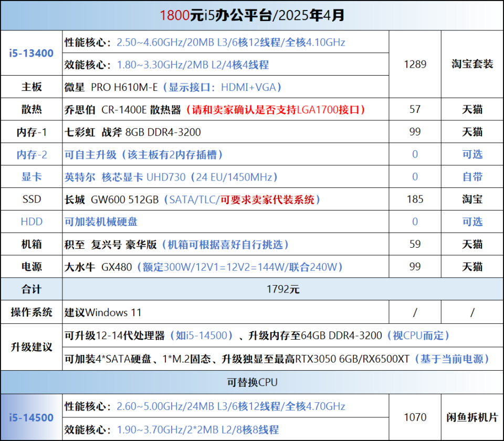Image resolution: width=504 pixels, height=441 pixels.
Task: Select the "机箱" row label
Action: click(31, 244)
